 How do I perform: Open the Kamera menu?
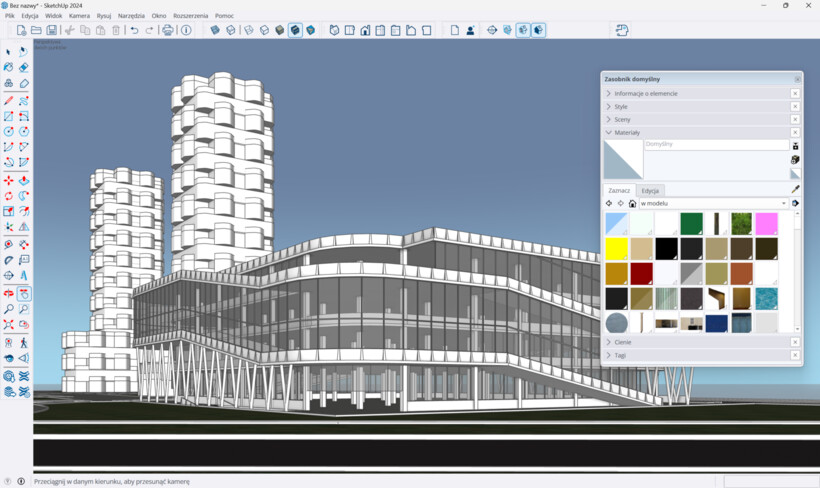(79, 16)
